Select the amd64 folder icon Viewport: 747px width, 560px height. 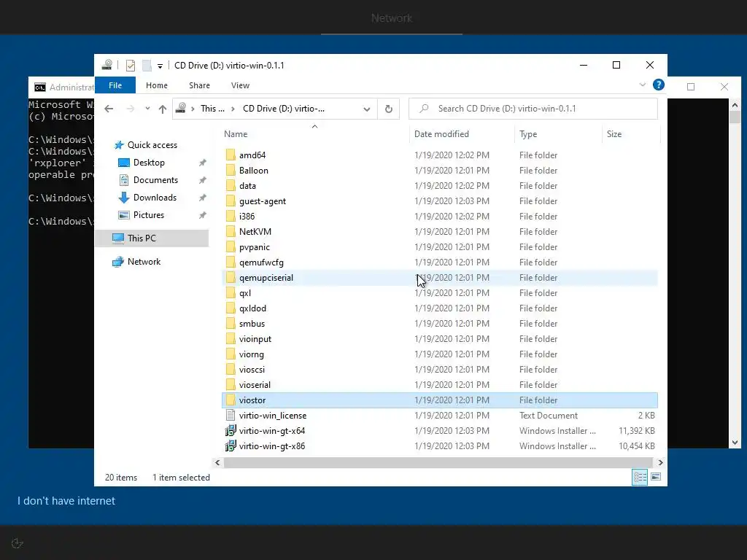coord(231,155)
